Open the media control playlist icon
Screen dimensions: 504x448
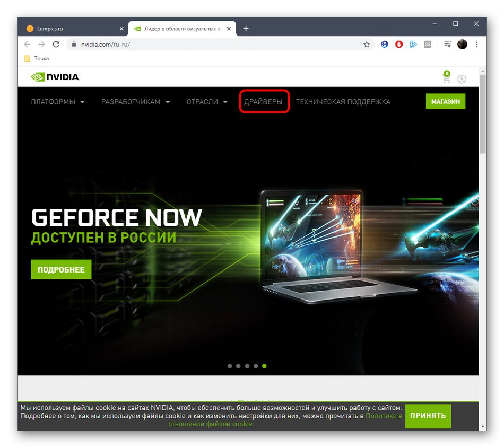447,45
